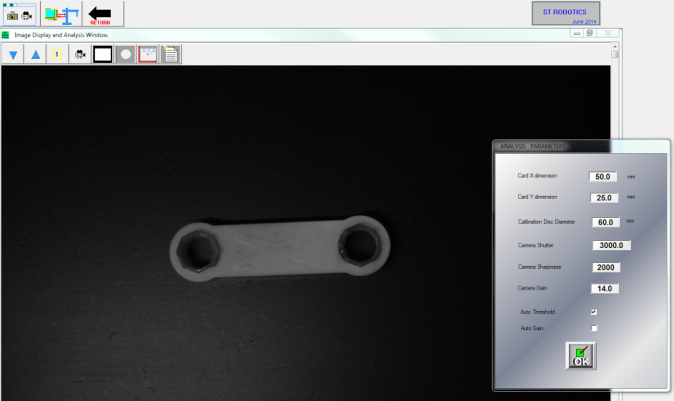Open the camera capture window icon
674x401 pixels.
pos(20,14)
